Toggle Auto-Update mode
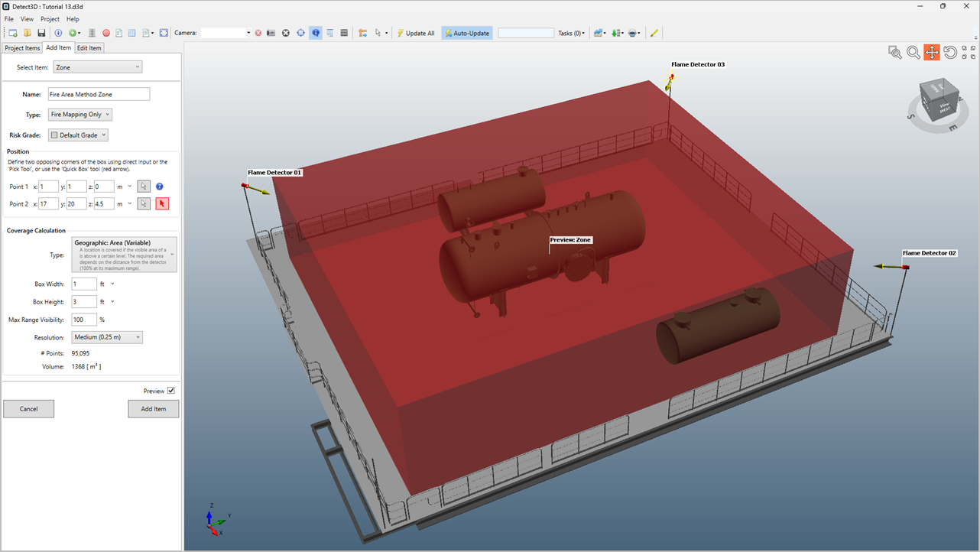 (x=466, y=33)
